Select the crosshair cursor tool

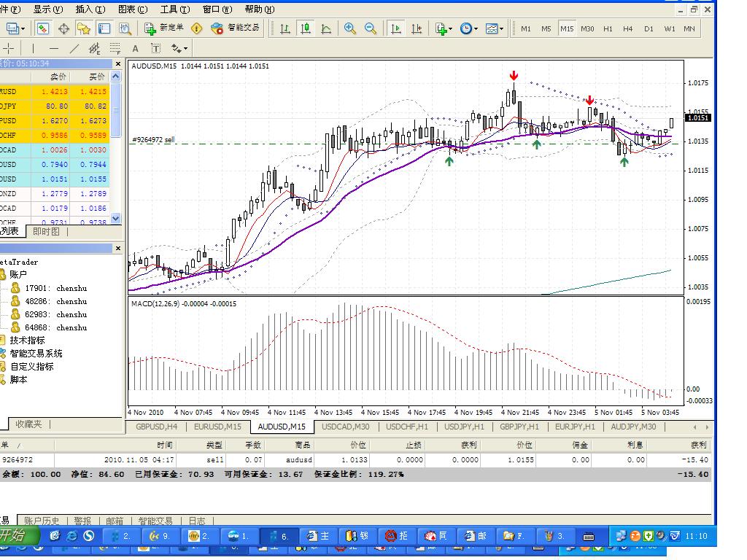[9, 48]
